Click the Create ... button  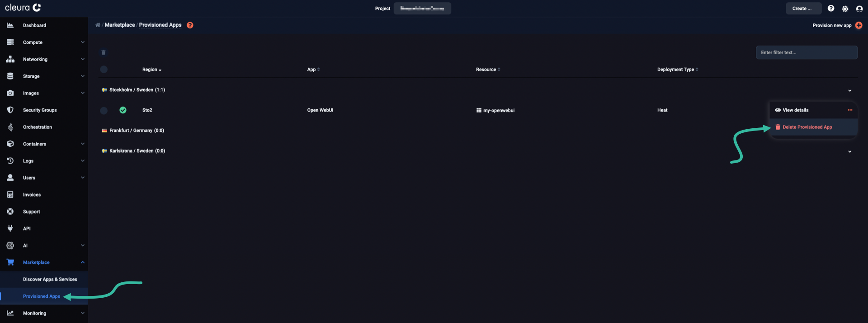click(803, 8)
